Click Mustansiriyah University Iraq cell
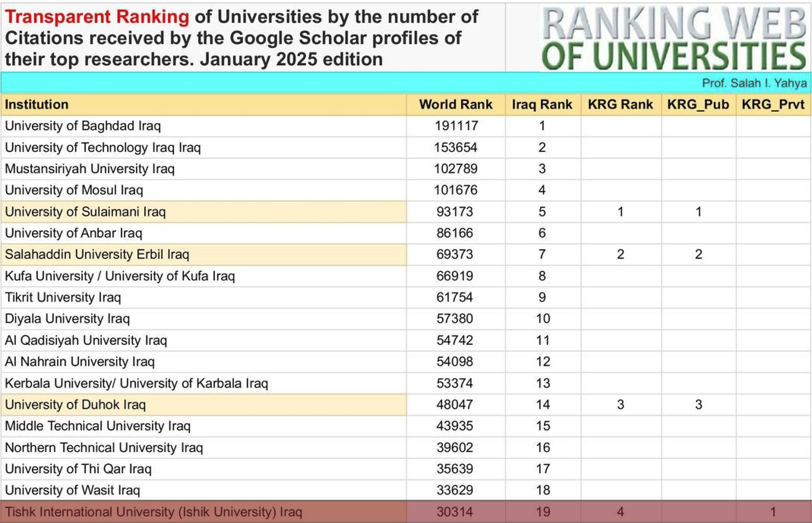 [90, 169]
